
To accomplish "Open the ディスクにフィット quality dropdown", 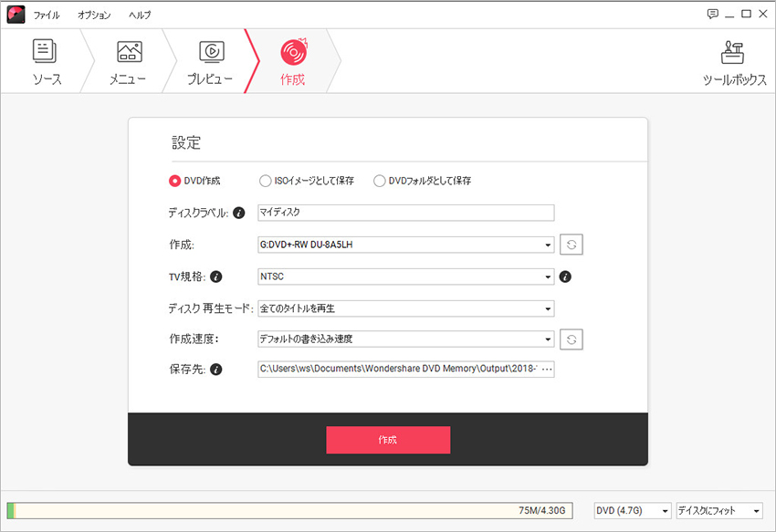I will point(719,511).
